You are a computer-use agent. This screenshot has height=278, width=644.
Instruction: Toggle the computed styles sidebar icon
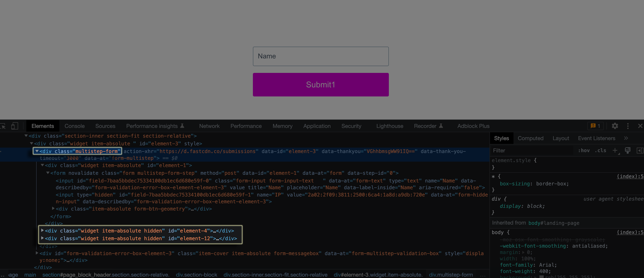[640, 150]
